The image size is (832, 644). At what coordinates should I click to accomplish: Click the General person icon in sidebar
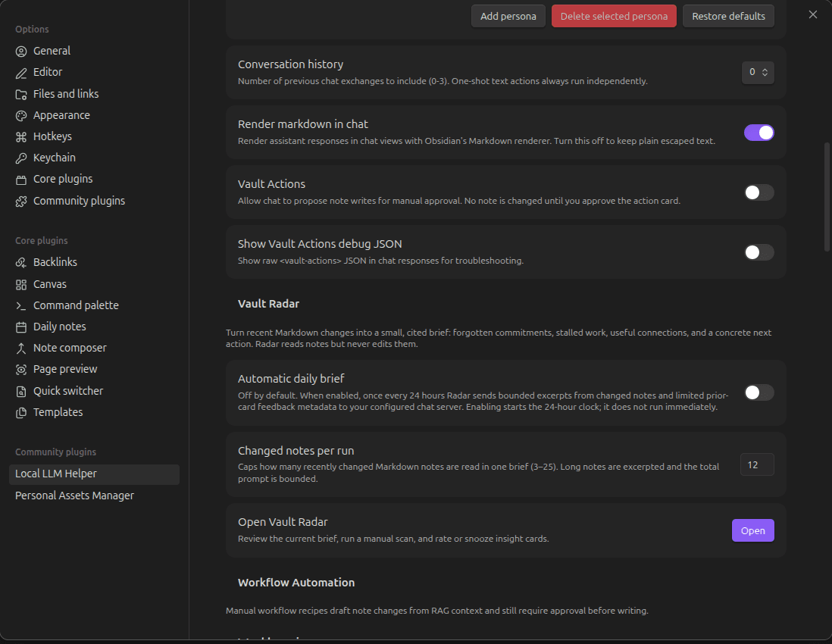21,52
